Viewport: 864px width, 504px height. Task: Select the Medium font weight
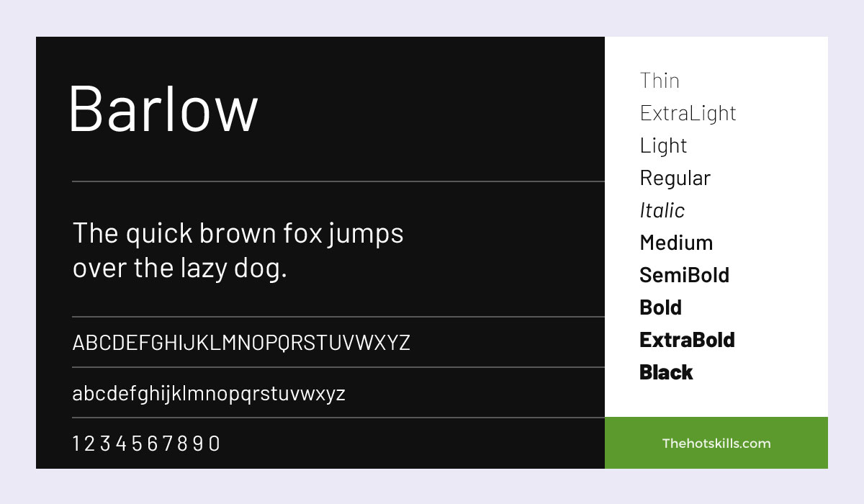click(x=676, y=243)
